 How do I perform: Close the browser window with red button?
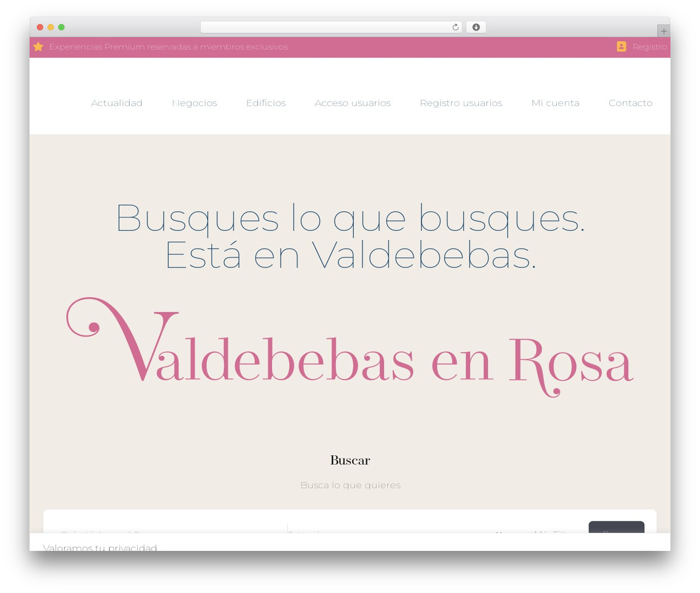point(40,27)
